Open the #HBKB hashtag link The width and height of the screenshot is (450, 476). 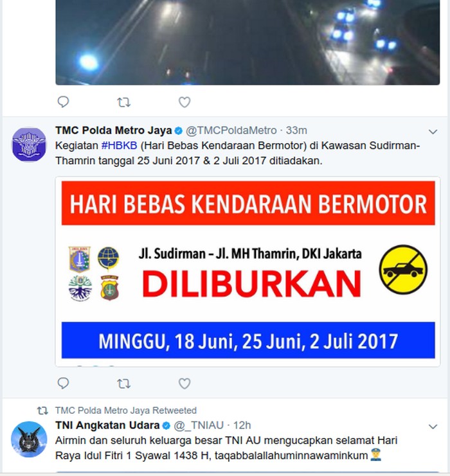coord(119,145)
